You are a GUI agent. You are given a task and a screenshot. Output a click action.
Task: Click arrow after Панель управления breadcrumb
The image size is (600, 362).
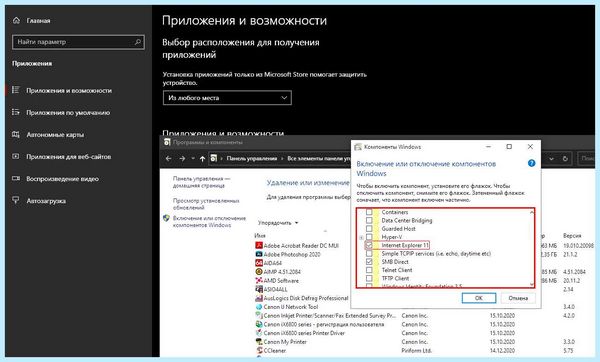tap(282, 158)
